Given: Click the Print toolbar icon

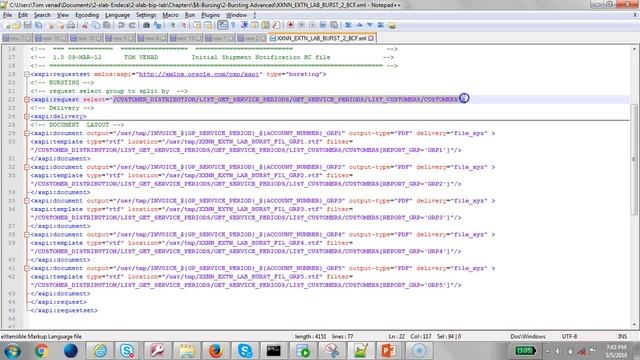Looking at the screenshot, I should pyautogui.click(x=71, y=25).
